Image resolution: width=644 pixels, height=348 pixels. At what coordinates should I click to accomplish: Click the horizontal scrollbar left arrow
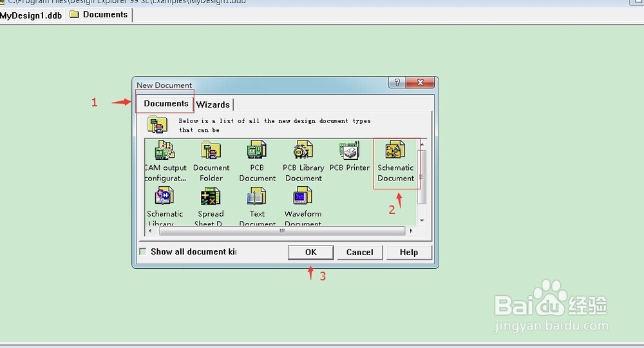[x=150, y=231]
